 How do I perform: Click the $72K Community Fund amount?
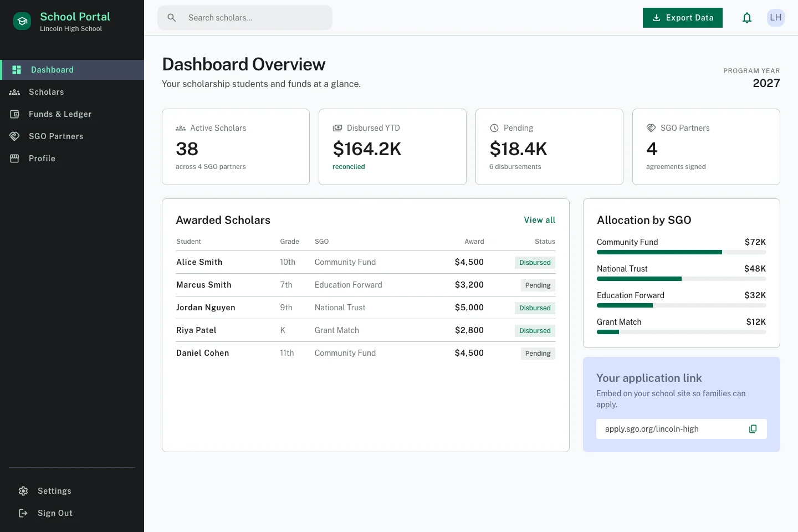point(755,242)
